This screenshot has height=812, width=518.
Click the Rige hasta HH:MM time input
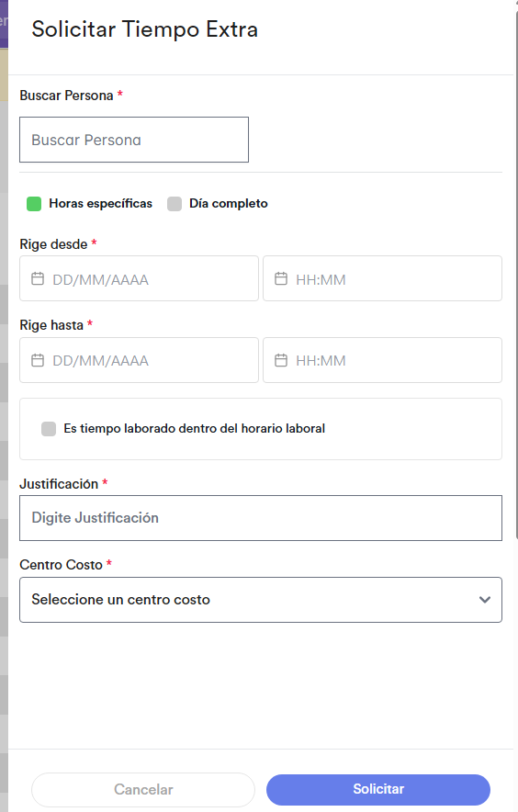[x=382, y=360]
